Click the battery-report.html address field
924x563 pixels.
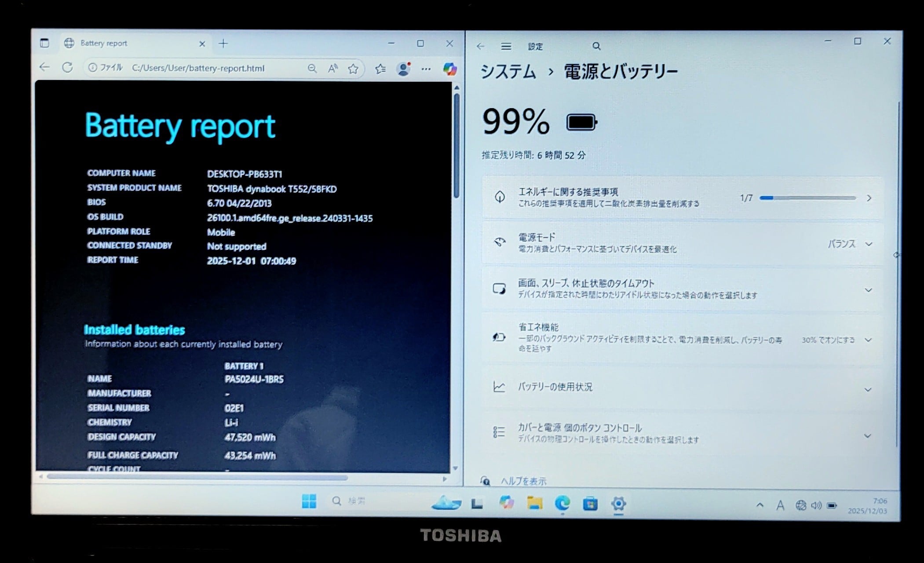[198, 68]
